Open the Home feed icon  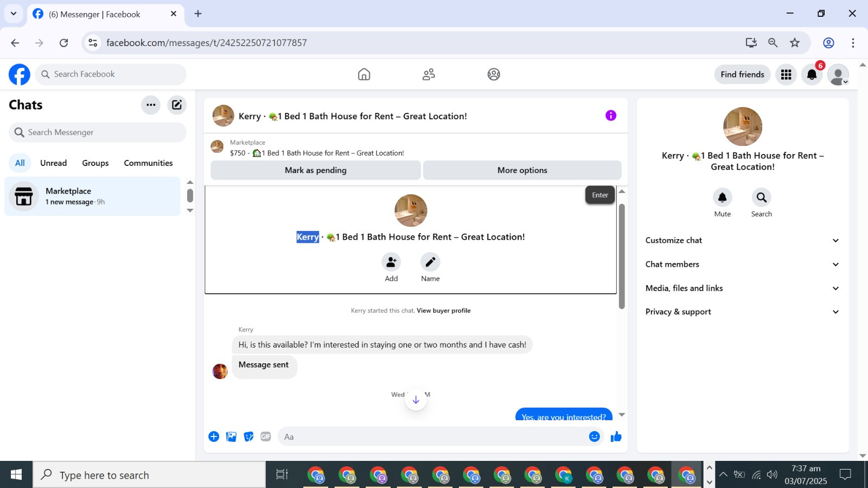[x=364, y=74]
